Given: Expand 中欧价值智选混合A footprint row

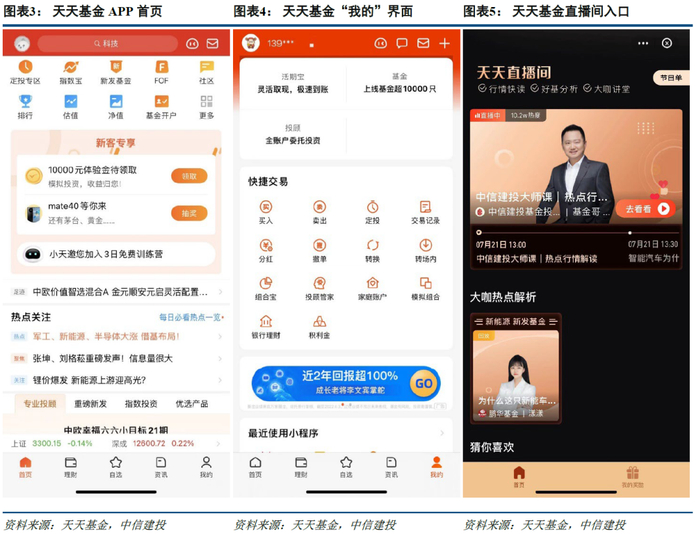Looking at the screenshot, I should pyautogui.click(x=116, y=292).
